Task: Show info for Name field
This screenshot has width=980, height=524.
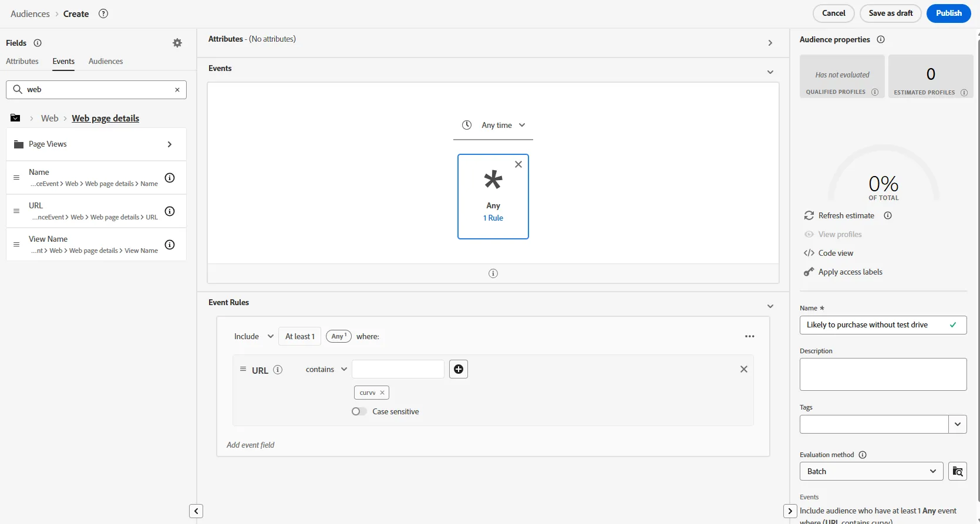Action: [170, 178]
